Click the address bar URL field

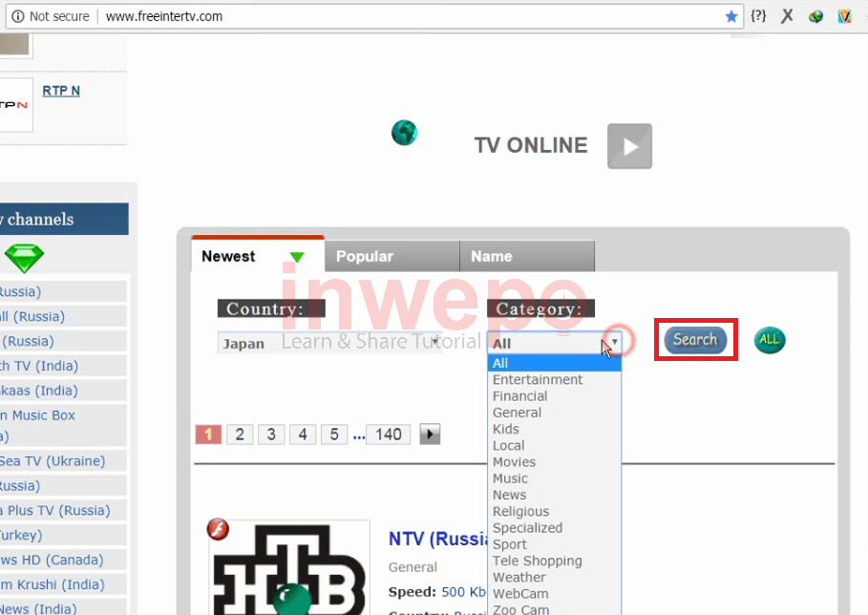pos(410,16)
